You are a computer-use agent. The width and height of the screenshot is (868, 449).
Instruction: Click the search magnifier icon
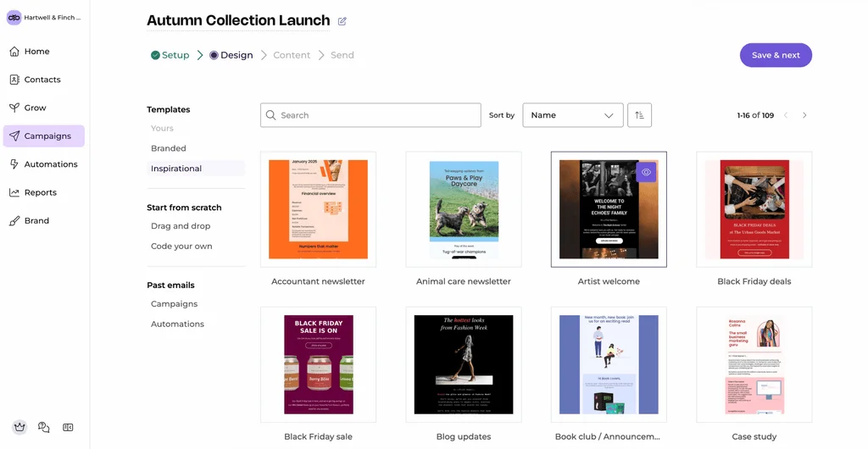click(x=270, y=115)
